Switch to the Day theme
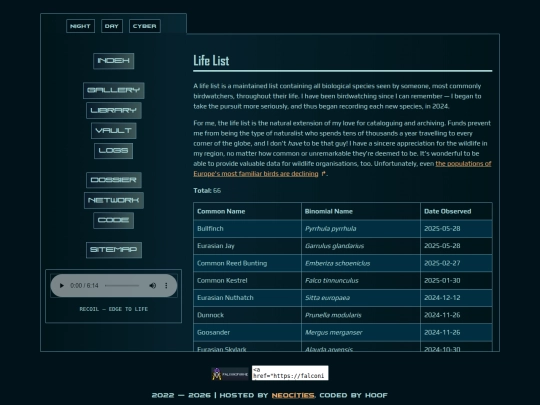 112,26
